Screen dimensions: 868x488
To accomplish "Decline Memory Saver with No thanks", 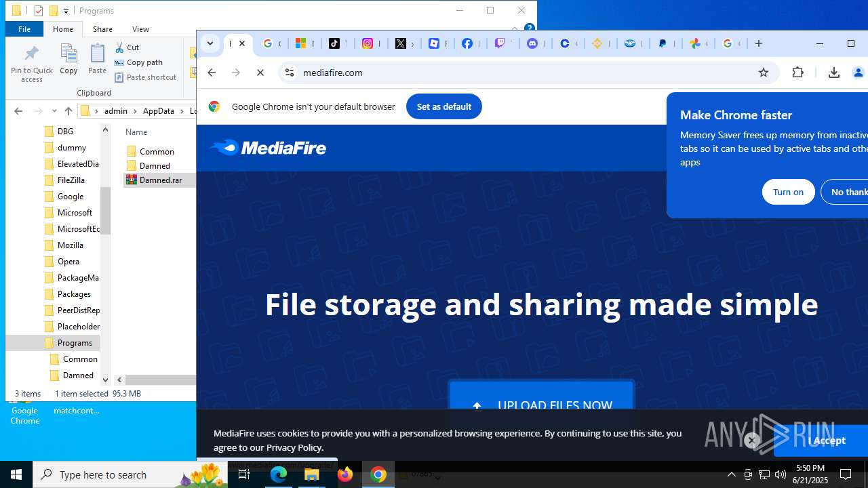I will [845, 192].
